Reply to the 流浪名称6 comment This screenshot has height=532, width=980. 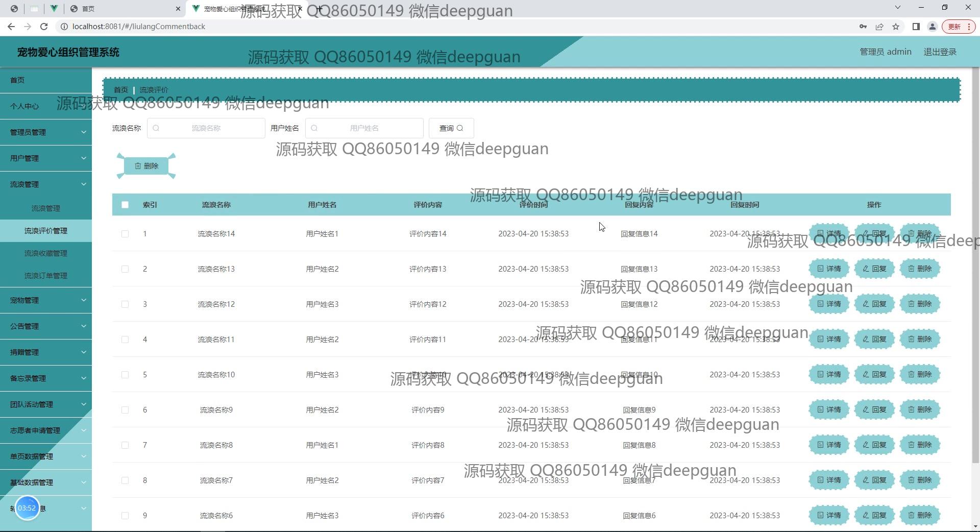click(874, 515)
